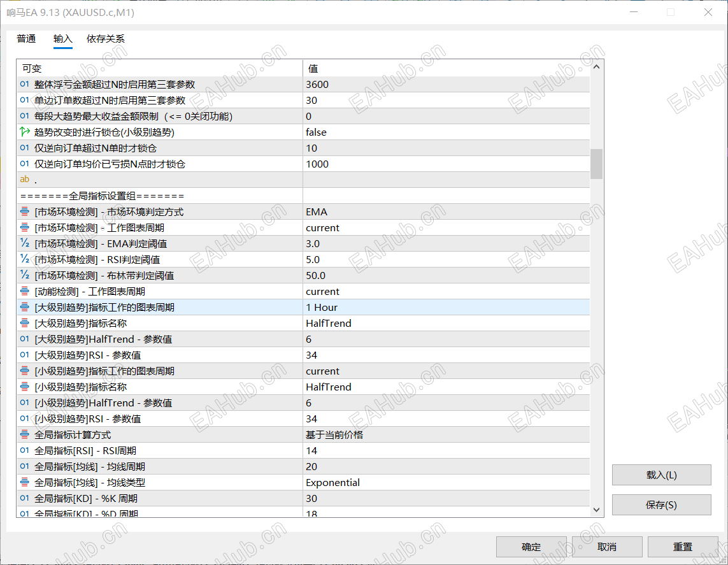
Task: Switch to the 输入 tab
Action: tap(62, 38)
